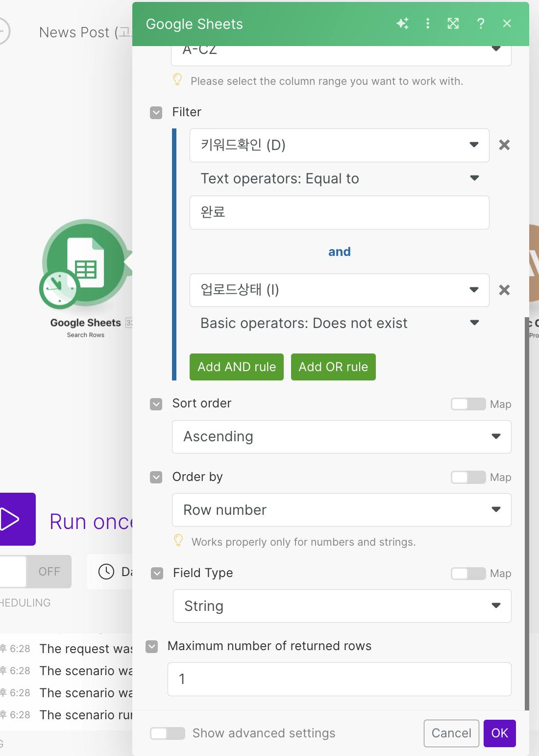Image resolution: width=539 pixels, height=756 pixels.
Task: Expand the Google Sheets panel to fullscreen
Action: click(453, 24)
